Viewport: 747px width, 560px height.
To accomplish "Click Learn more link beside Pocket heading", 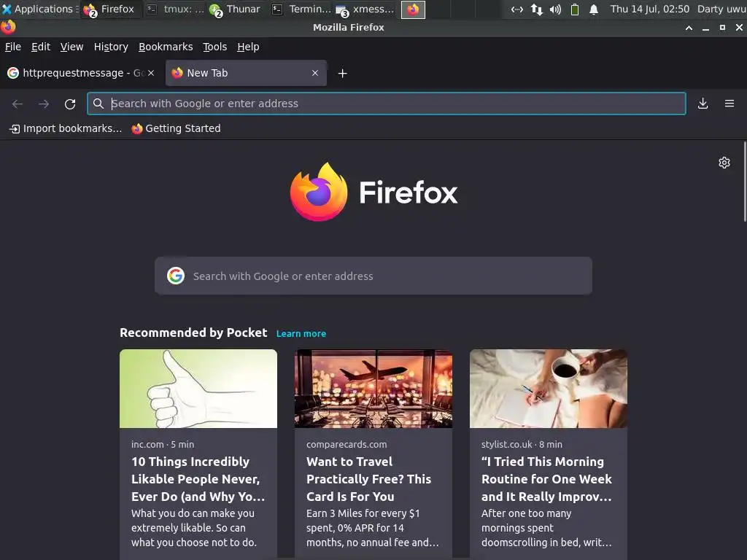I will point(301,334).
